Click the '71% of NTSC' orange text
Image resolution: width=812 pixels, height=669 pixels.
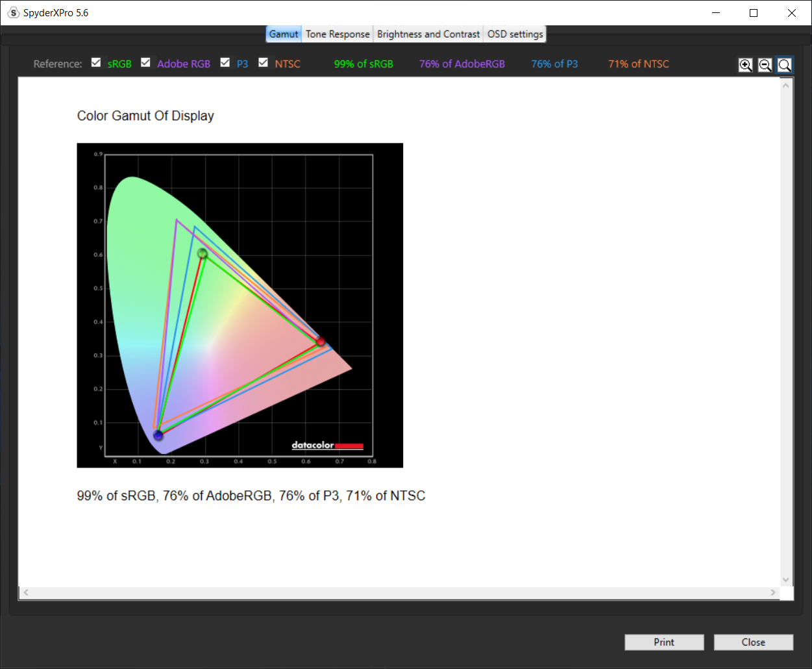pyautogui.click(x=639, y=64)
